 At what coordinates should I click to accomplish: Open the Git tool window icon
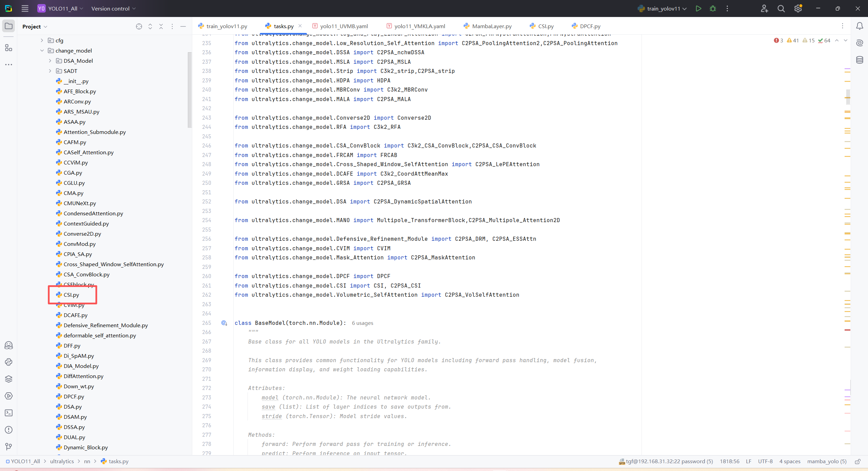8,447
